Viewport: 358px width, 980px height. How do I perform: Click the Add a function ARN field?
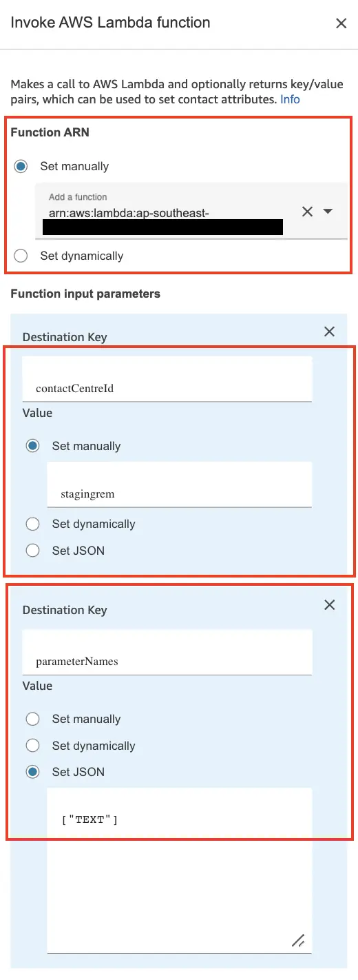point(167,212)
